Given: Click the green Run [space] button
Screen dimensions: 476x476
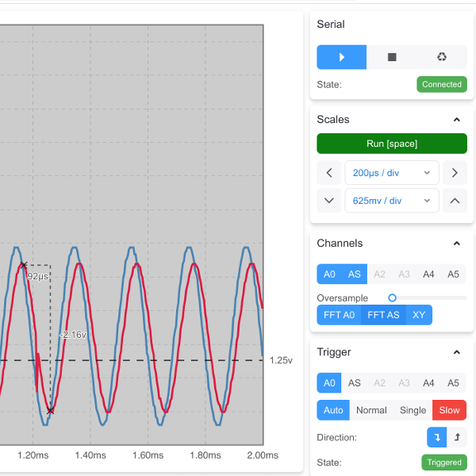Looking at the screenshot, I should click(392, 144).
